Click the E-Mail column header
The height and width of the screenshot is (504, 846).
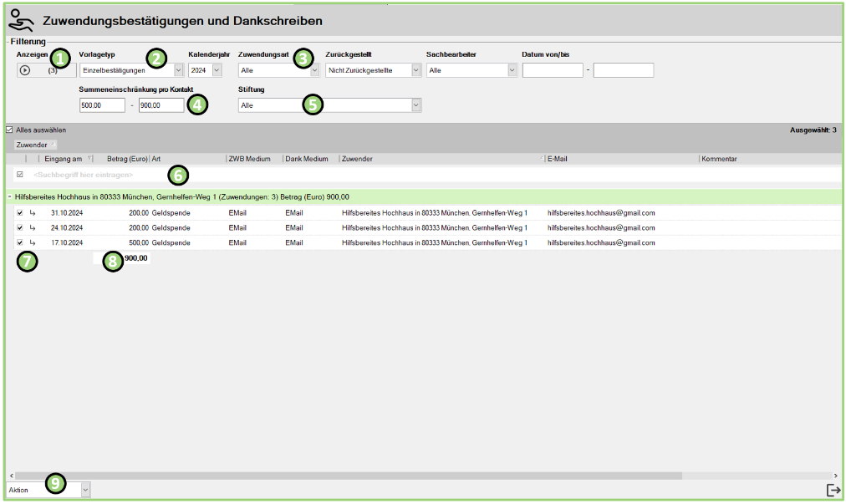tap(557, 159)
